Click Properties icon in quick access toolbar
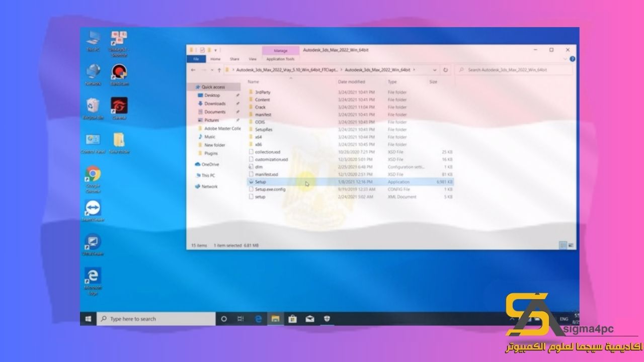This screenshot has height=362, width=644. coord(202,50)
